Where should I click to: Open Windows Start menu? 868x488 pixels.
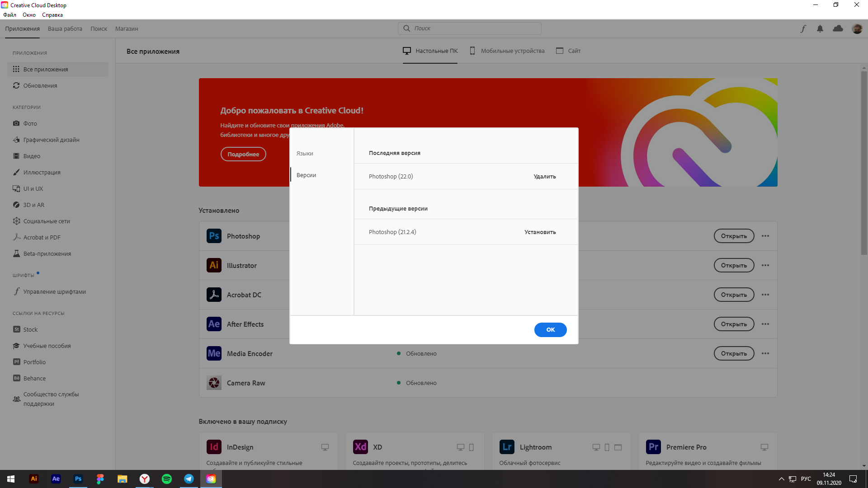(x=11, y=479)
